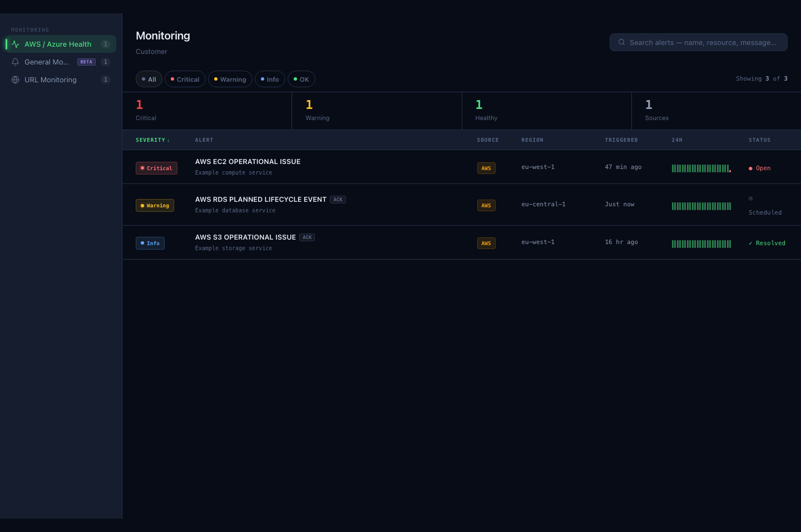Screen dimensions: 801x532
Task: Click the Critical severity badge
Action: coord(156,168)
